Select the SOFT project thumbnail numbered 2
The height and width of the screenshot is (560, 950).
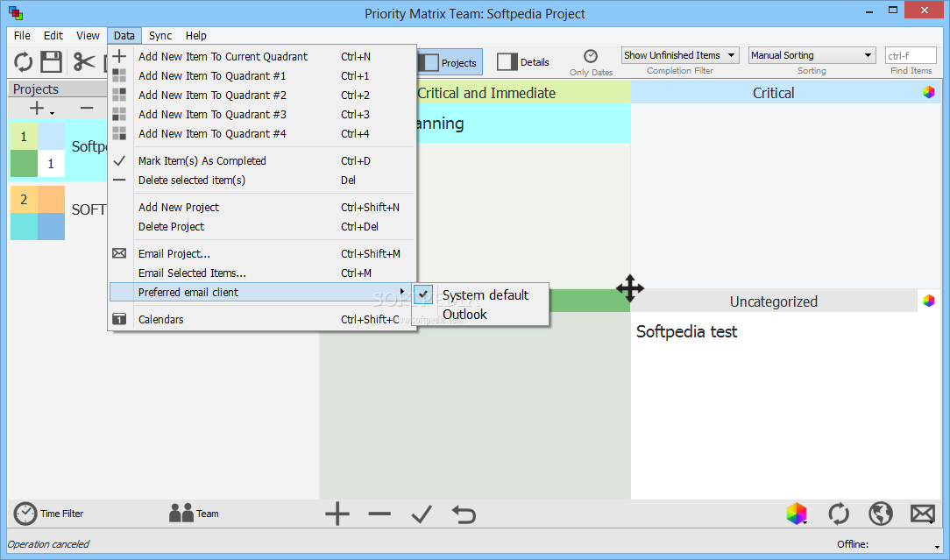pos(38,213)
